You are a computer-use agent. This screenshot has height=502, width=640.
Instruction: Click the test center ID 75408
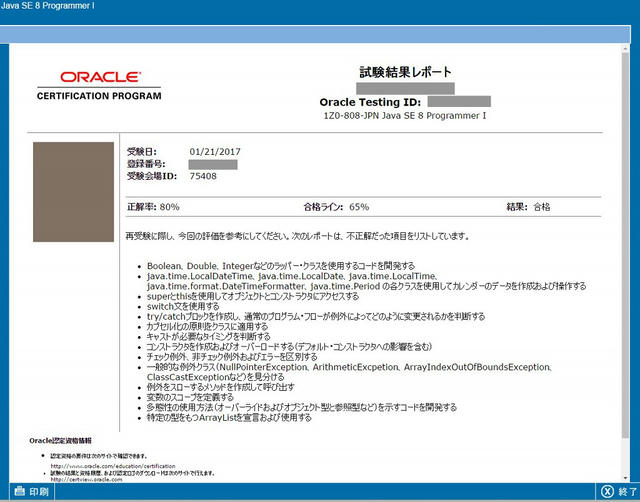tap(203, 176)
